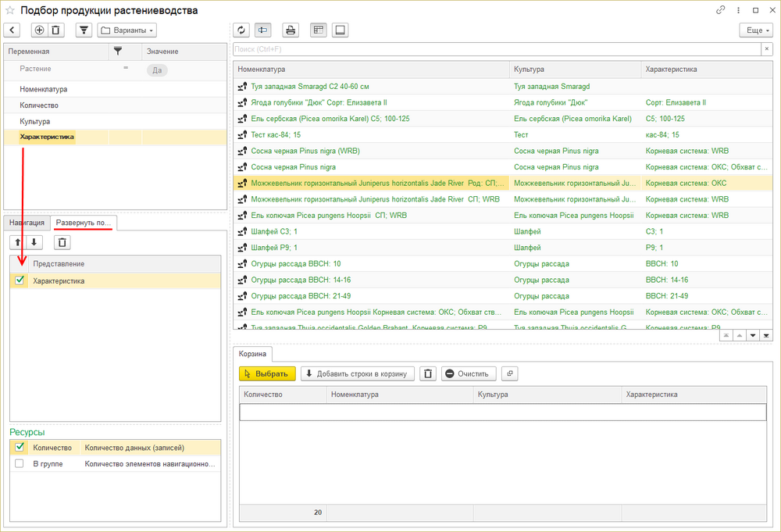The image size is (781, 532).
Task: Uncheck the Характеристика checkbox
Action: pyautogui.click(x=20, y=280)
